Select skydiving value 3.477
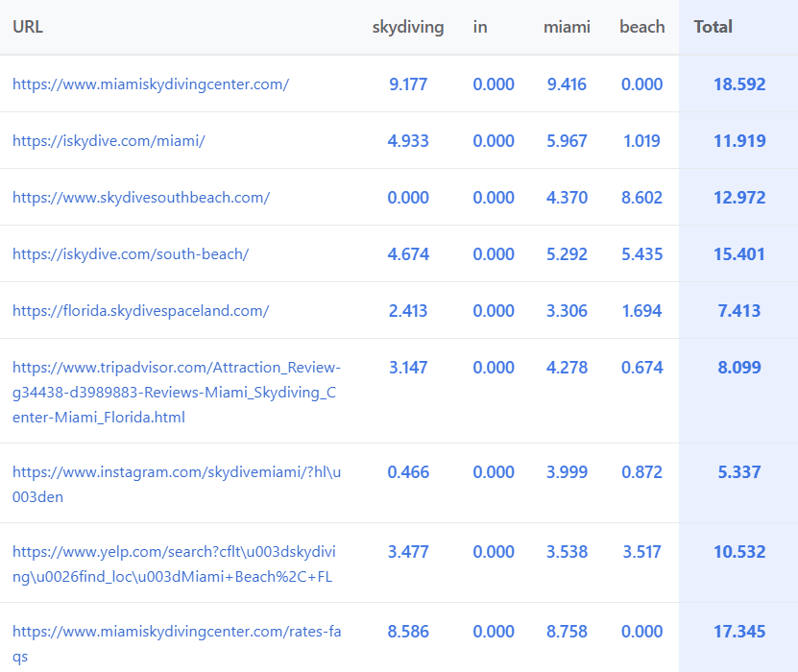This screenshot has width=798, height=672. [x=408, y=551]
